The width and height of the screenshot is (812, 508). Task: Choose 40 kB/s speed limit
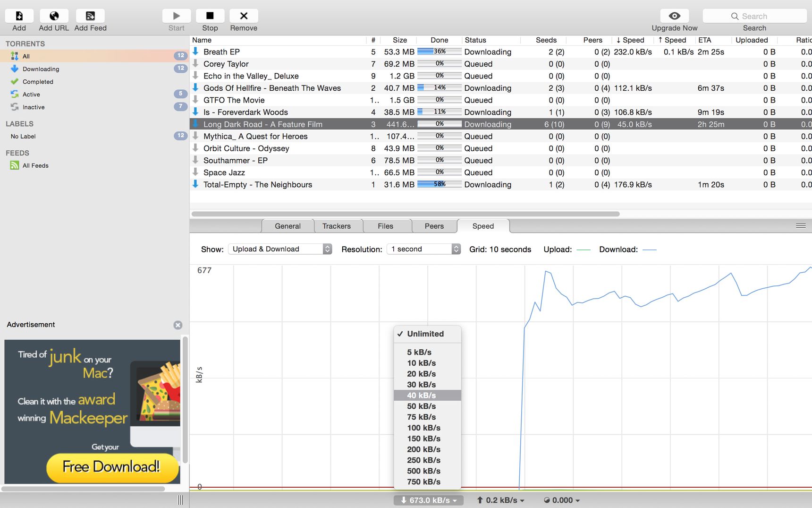tap(427, 395)
